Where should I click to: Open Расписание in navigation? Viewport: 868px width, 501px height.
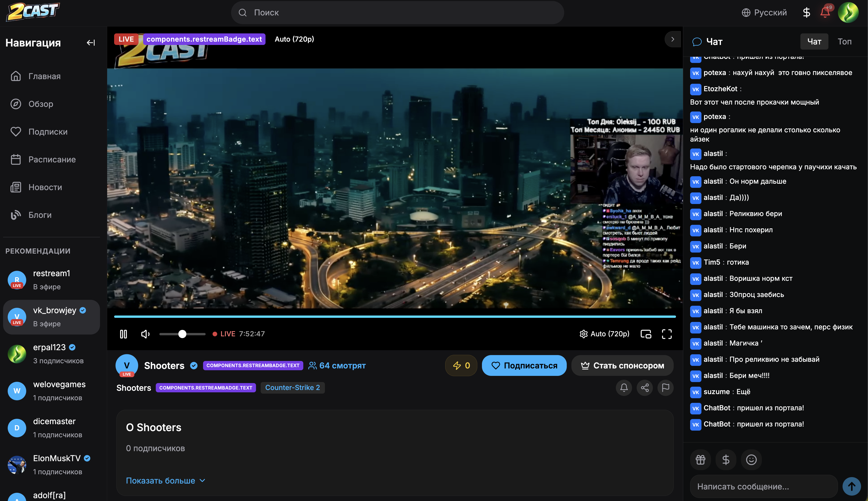[x=52, y=160]
